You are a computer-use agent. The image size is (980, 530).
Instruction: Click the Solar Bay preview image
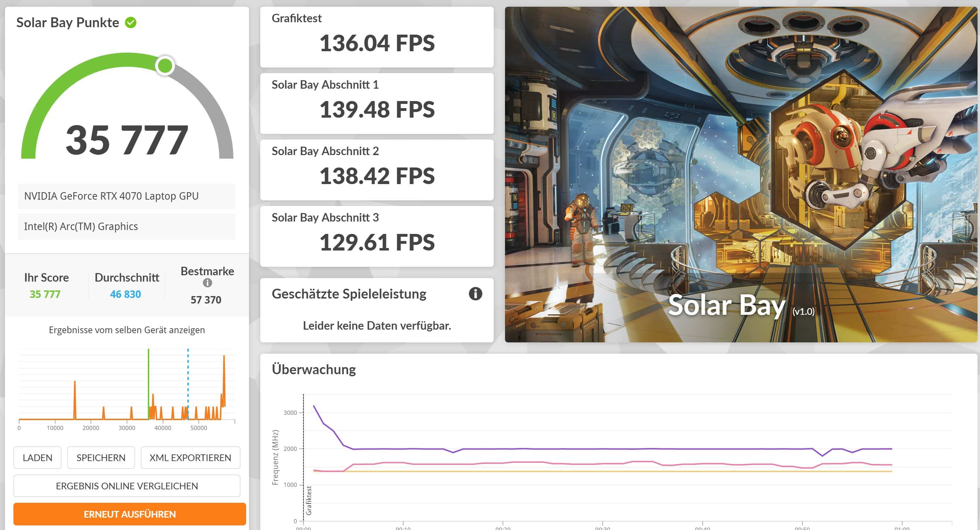tap(740, 174)
